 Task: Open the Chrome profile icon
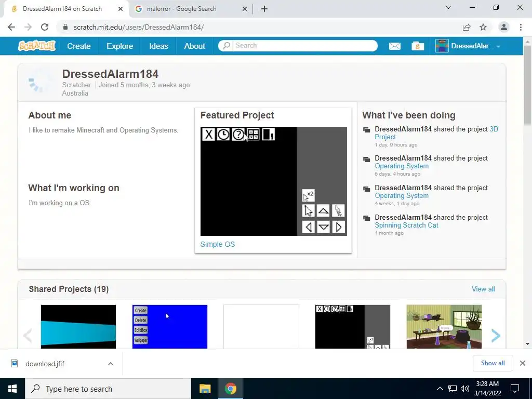[504, 27]
